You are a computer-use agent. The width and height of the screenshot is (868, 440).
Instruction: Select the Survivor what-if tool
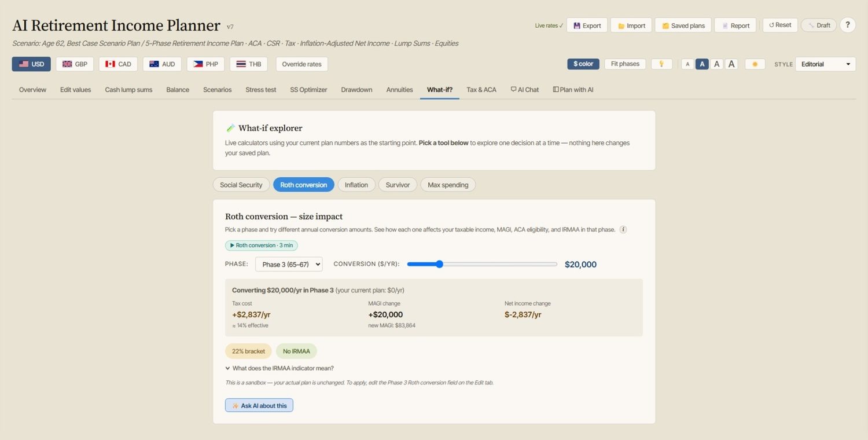point(398,185)
